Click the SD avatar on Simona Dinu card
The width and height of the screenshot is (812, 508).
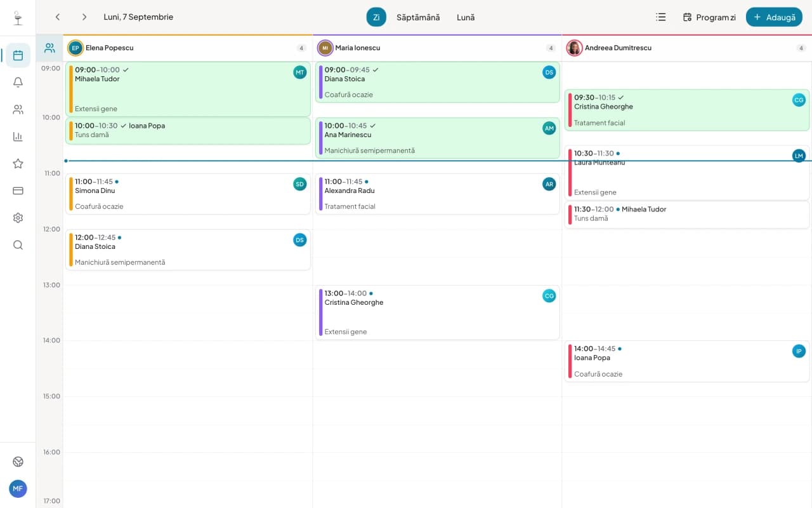300,184
